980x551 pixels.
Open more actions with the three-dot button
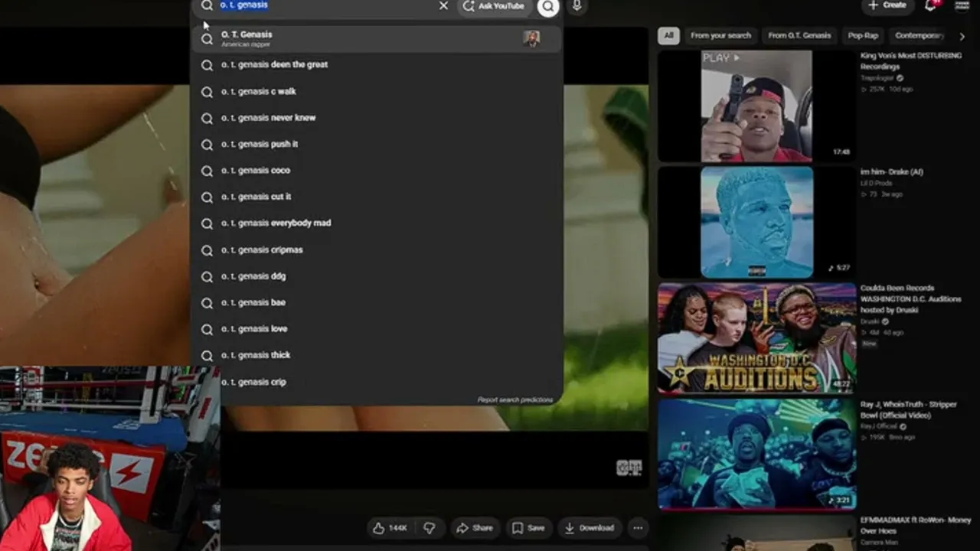click(638, 528)
